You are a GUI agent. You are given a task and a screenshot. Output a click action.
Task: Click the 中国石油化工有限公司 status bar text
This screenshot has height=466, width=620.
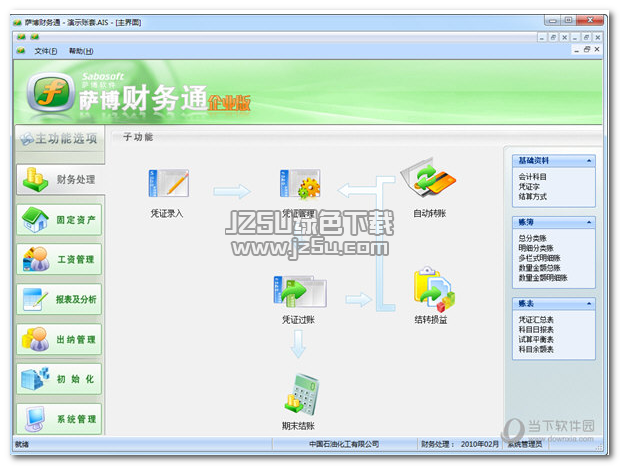click(x=344, y=444)
